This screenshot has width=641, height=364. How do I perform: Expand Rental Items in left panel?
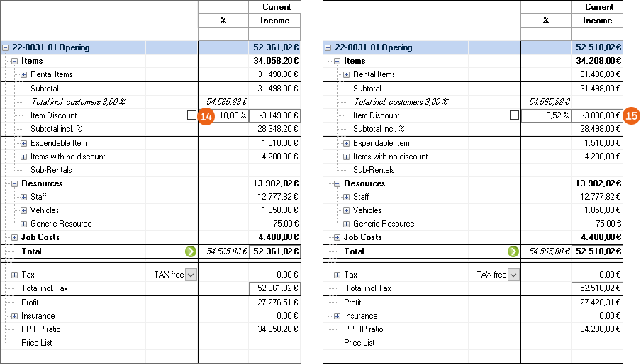(23, 74)
